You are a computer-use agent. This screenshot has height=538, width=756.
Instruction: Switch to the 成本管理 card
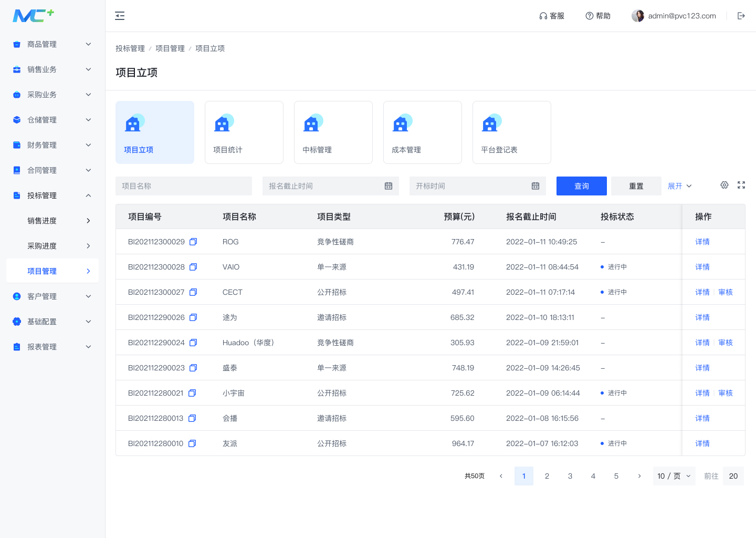(x=423, y=132)
